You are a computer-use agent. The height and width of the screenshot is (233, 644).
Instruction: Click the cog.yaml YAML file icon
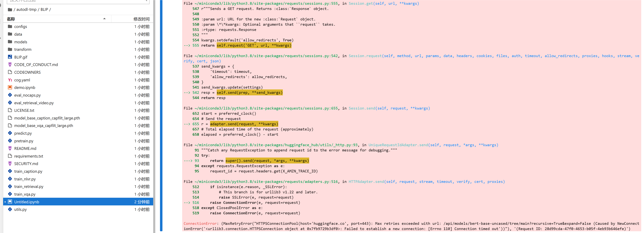(x=10, y=80)
